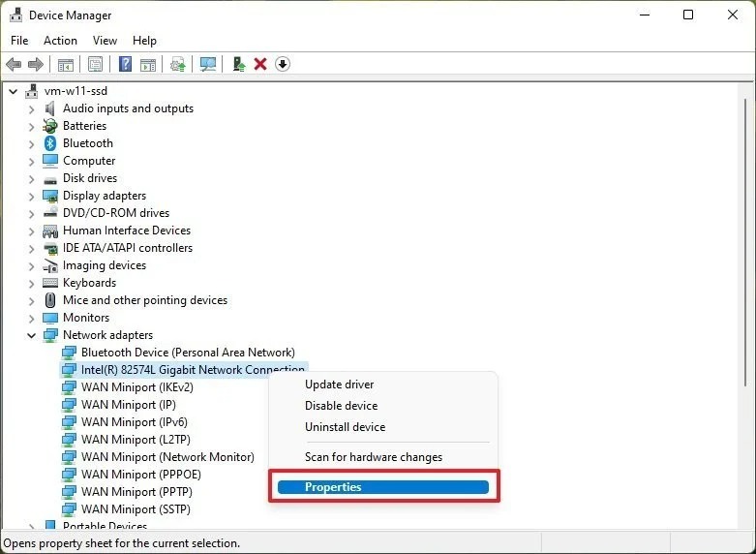This screenshot has height=554, width=756.
Task: Select Properties in the context menu
Action: pyautogui.click(x=383, y=487)
